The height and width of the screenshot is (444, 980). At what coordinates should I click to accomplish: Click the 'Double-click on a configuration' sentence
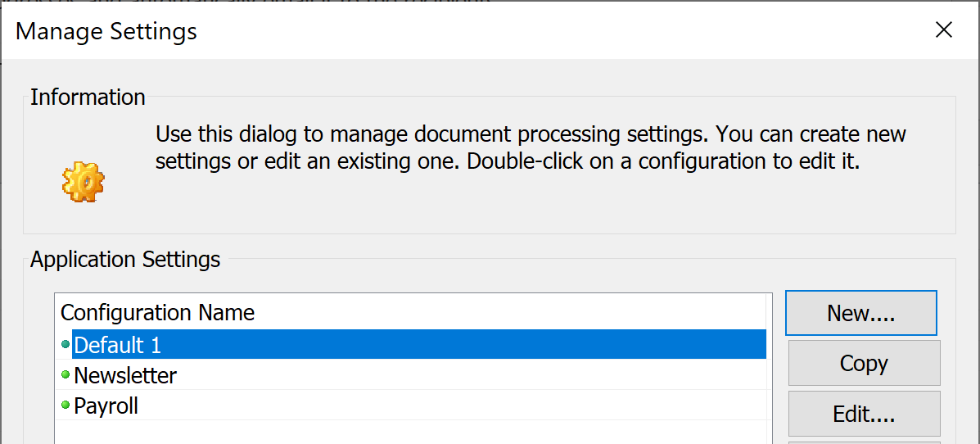[x=663, y=161]
